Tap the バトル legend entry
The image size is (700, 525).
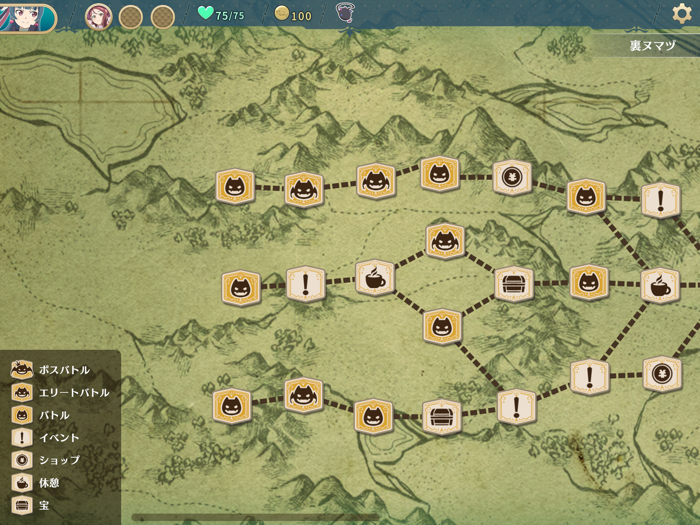pyautogui.click(x=40, y=415)
